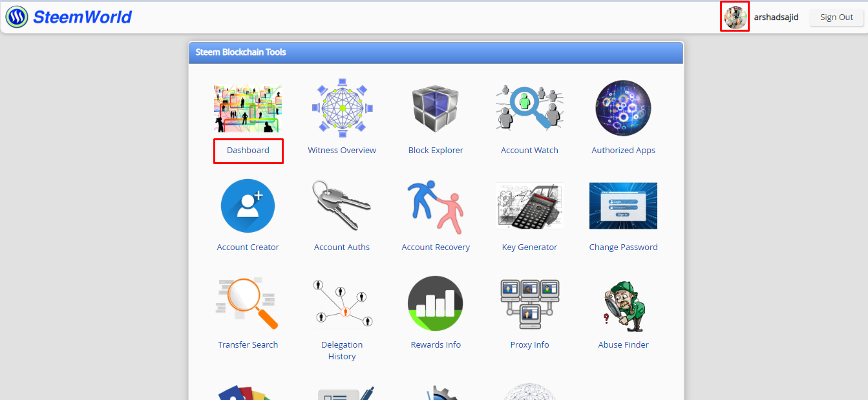Follow the Account Watch link
Image resolution: width=868 pixels, height=400 pixels.
click(529, 150)
